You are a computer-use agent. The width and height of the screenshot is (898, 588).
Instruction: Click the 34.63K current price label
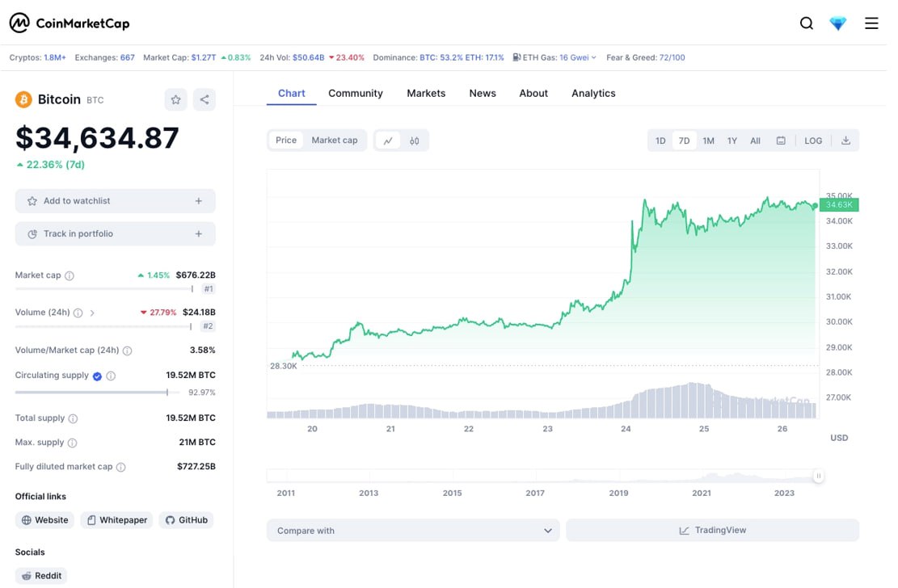pos(839,205)
